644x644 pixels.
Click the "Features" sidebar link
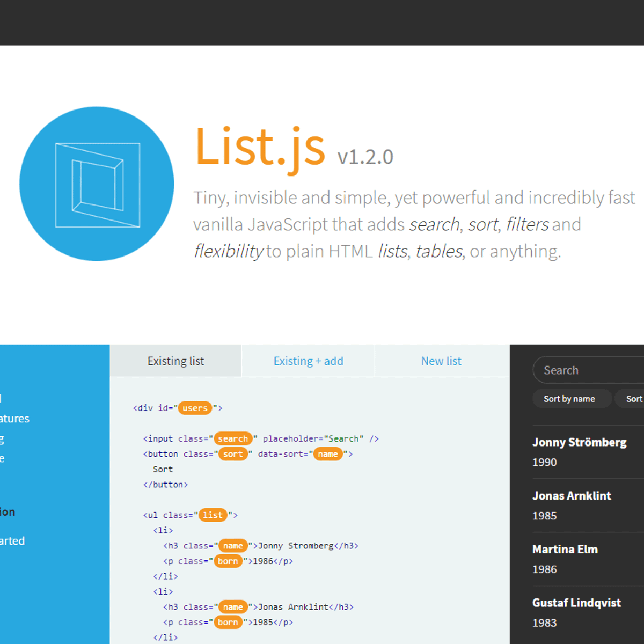[14, 419]
